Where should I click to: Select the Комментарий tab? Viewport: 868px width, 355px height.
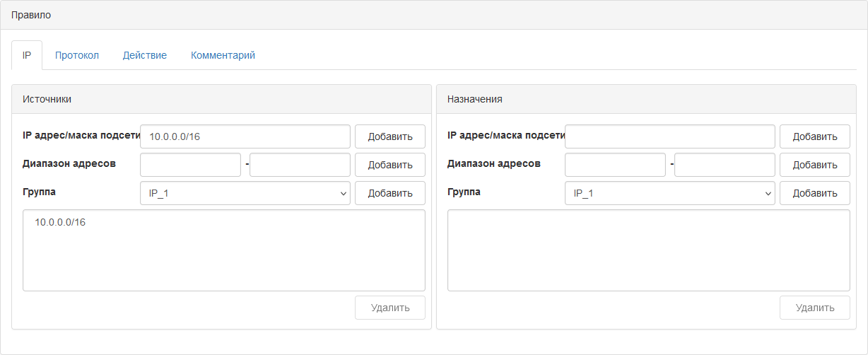coord(223,55)
